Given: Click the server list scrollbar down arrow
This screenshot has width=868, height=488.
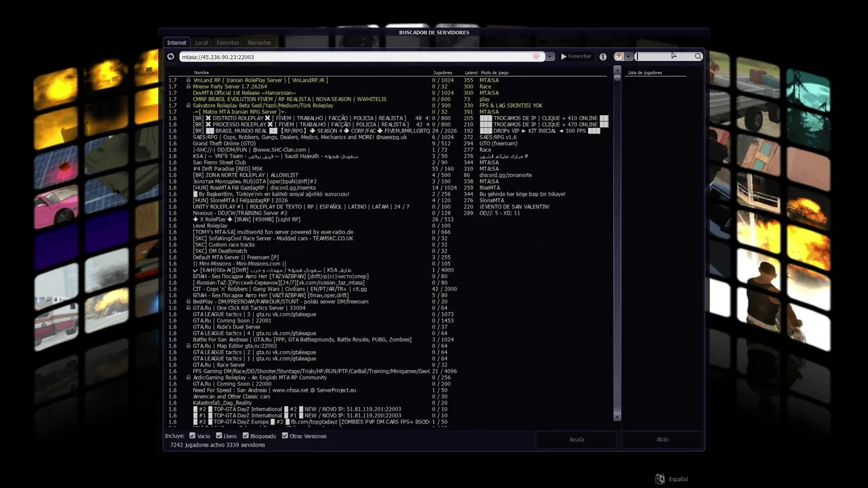Looking at the screenshot, I should 617,418.
